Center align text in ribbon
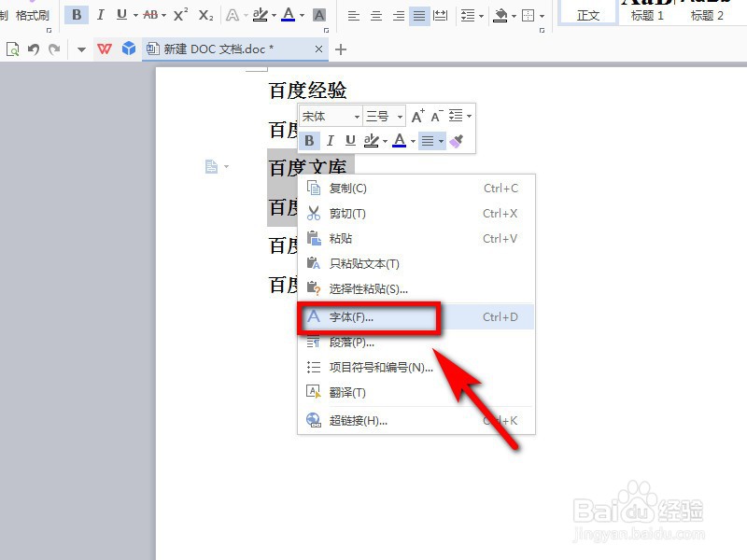The height and width of the screenshot is (560, 747). (376, 16)
